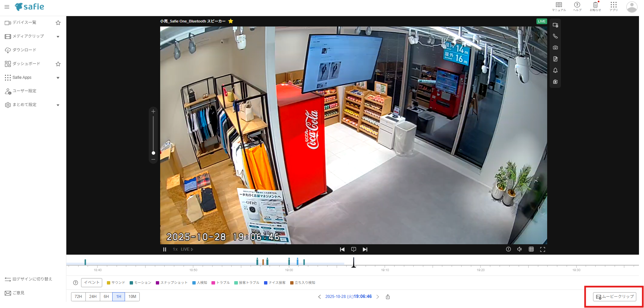Image resolution: width=644 pixels, height=308 pixels.
Task: Expand the Safie Apps section
Action: (58, 78)
